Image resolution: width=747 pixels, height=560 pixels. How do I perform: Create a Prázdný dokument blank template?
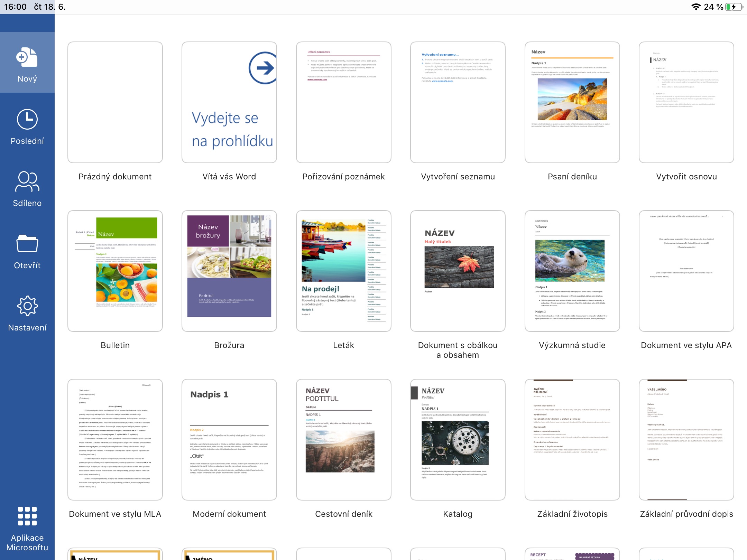click(115, 102)
